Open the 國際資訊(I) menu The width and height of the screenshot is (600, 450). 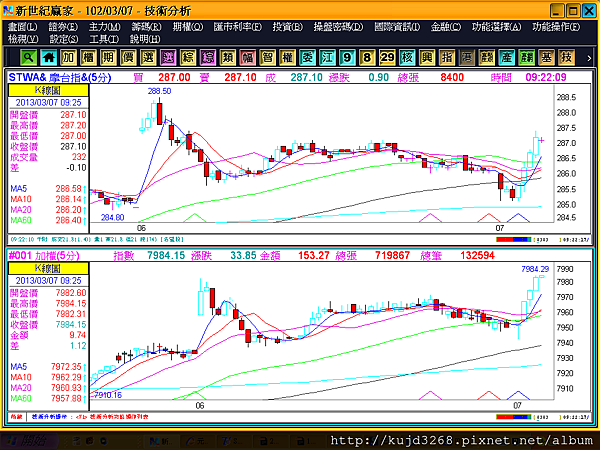coord(397,27)
